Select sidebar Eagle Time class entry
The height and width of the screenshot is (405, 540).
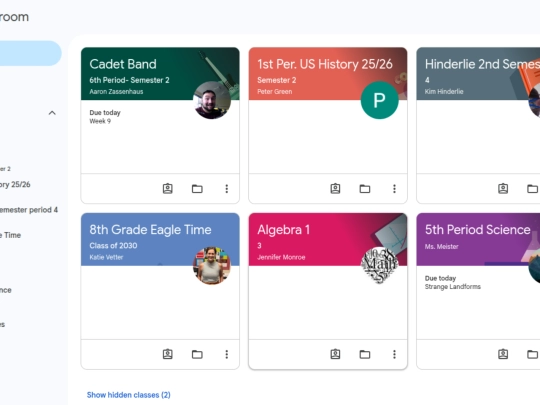pyautogui.click(x=11, y=235)
